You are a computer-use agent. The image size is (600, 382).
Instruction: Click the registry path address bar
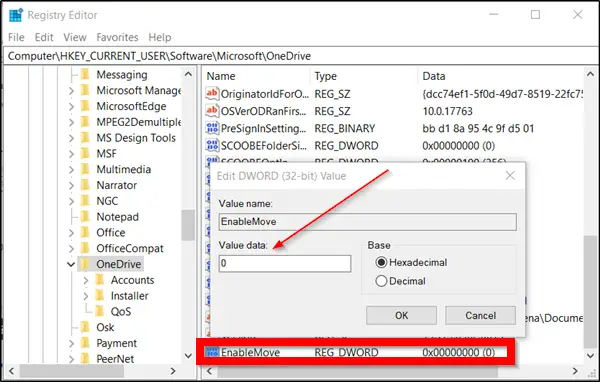(x=300, y=56)
